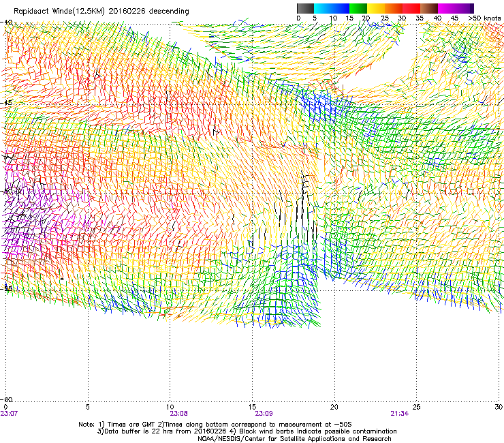Click the '-60' latitude axis label

[x=7, y=399]
